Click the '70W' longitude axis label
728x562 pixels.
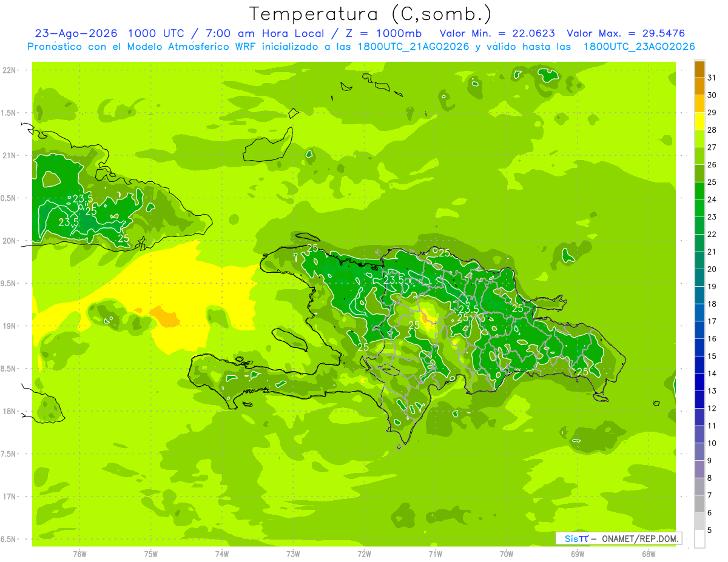(x=506, y=554)
